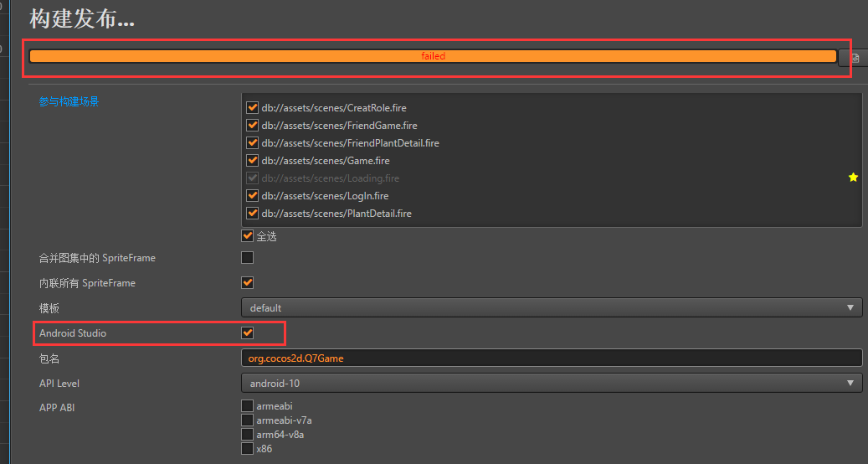
Task: Toggle the LogIn.fire scene checkbox
Action: tap(253, 195)
